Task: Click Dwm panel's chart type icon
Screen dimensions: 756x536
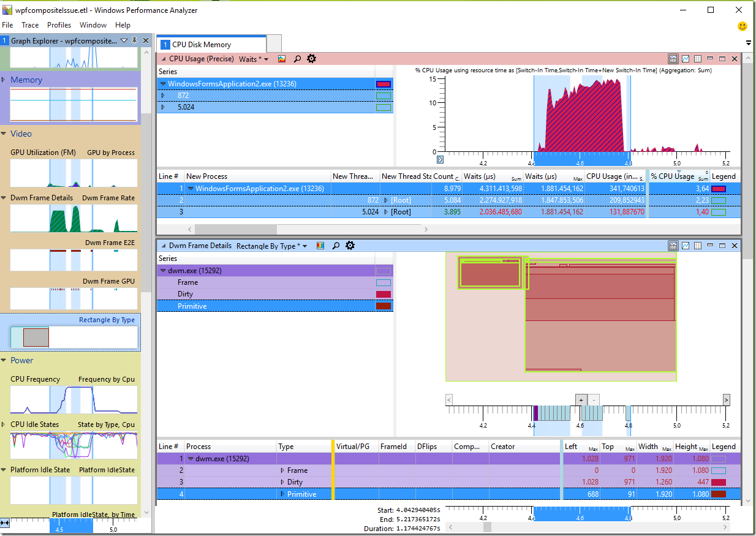Action: tap(320, 246)
